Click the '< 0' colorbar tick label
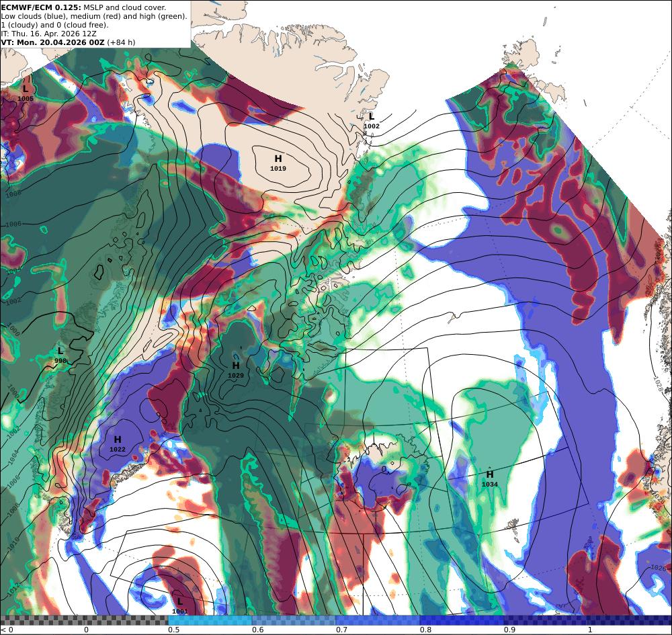Screen dimensions: 672x635 8,630
